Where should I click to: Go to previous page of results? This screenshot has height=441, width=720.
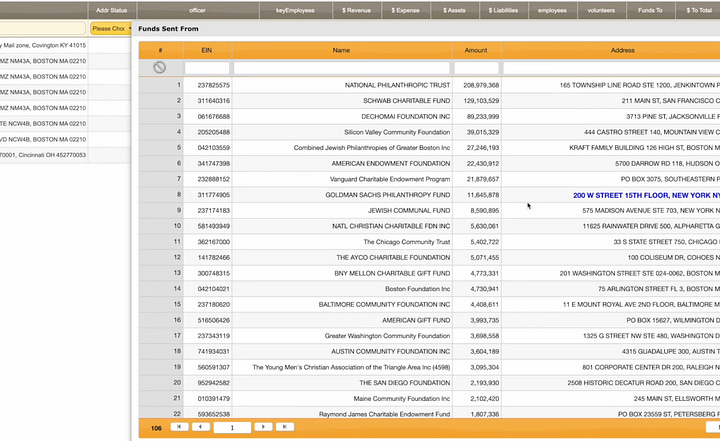pos(201,427)
